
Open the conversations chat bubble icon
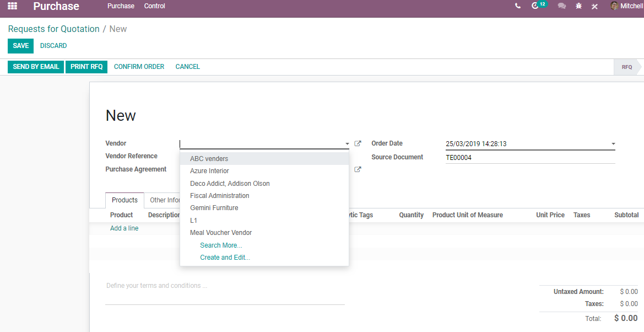coord(561,6)
